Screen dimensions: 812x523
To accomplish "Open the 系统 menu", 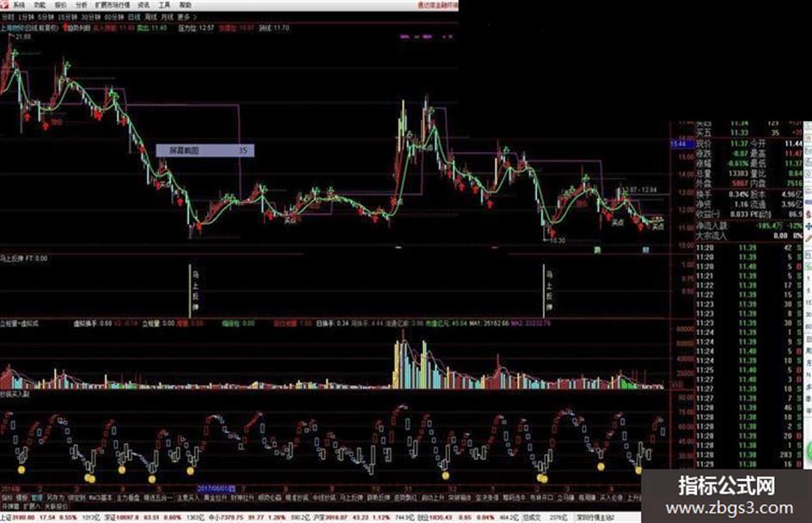I will tap(19, 4).
